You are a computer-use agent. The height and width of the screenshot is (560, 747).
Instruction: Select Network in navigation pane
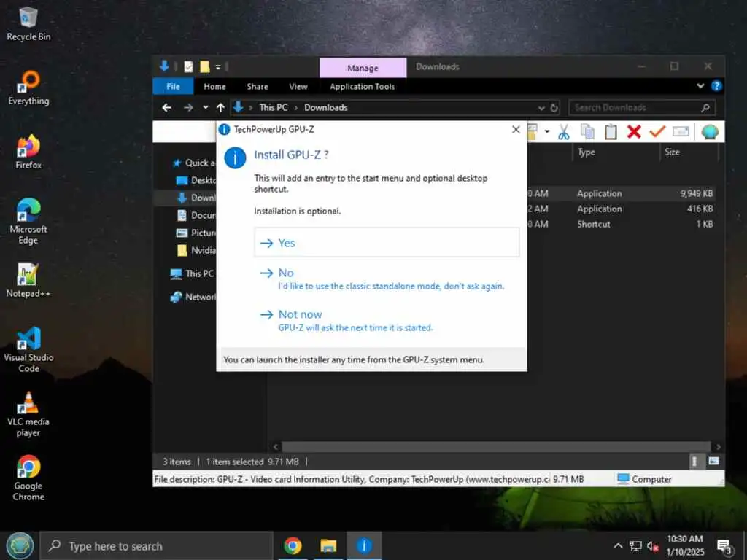click(193, 297)
